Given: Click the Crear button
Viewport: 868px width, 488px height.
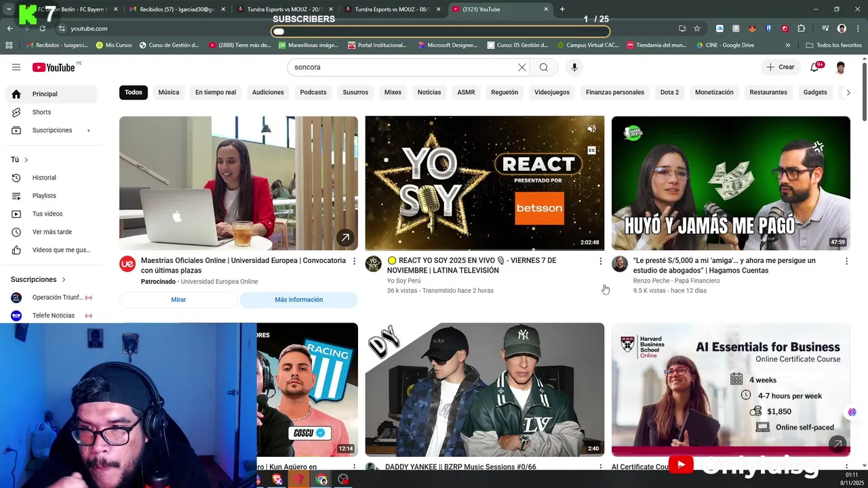Looking at the screenshot, I should (x=781, y=67).
